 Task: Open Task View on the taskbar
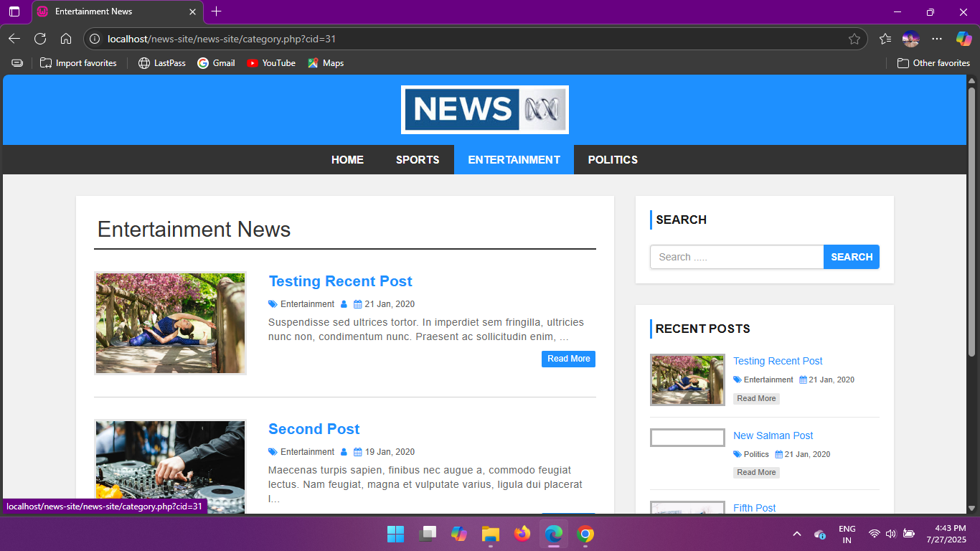coord(428,534)
